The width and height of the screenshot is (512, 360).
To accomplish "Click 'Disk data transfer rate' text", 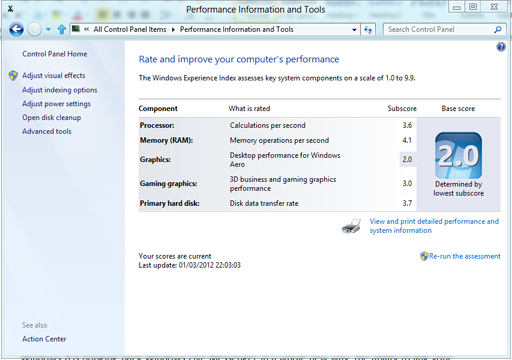I will pos(264,203).
